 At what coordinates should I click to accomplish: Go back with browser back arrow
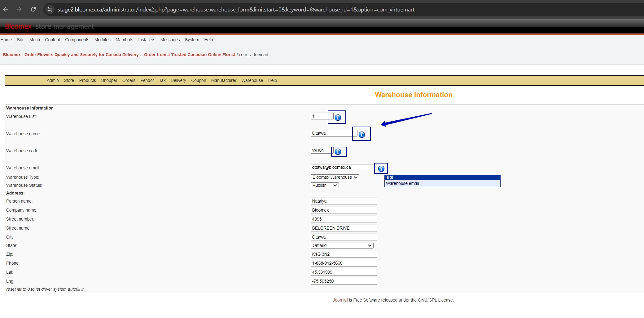(x=6, y=9)
